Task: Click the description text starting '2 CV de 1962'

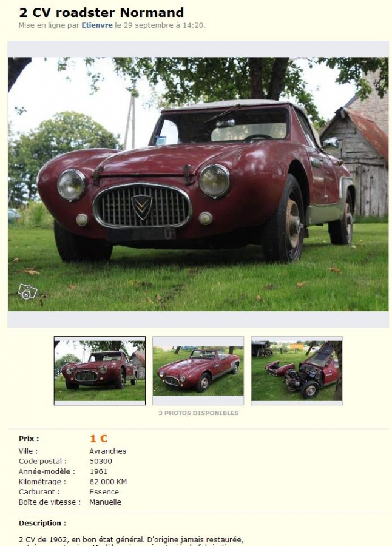Action: [x=131, y=542]
